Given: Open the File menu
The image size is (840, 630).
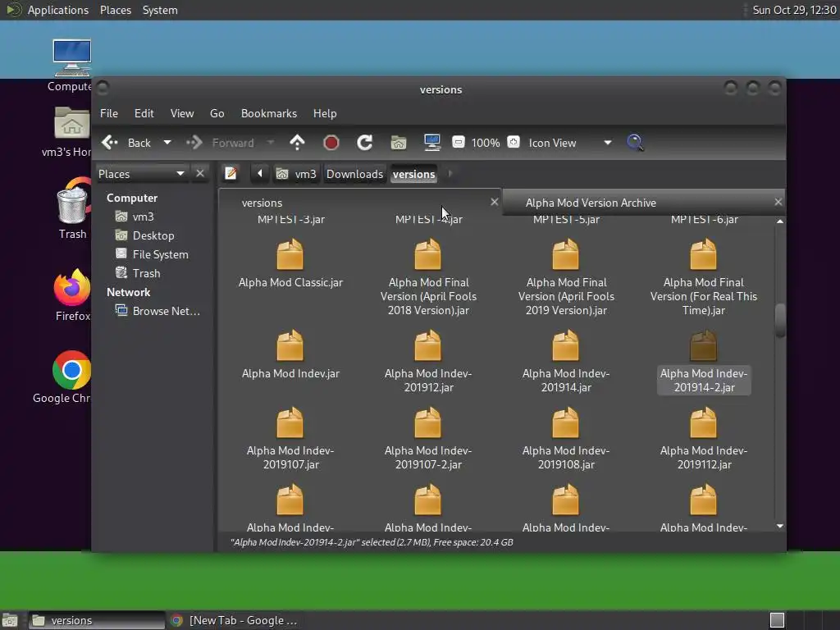Looking at the screenshot, I should click(x=109, y=113).
